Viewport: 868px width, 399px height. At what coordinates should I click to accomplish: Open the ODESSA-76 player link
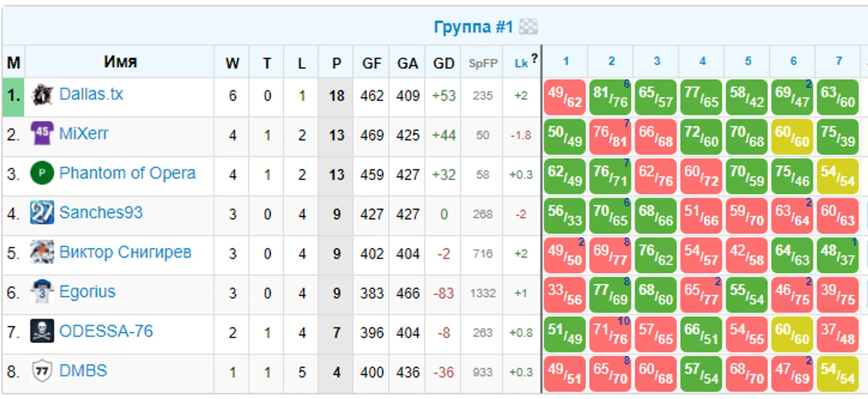(106, 331)
